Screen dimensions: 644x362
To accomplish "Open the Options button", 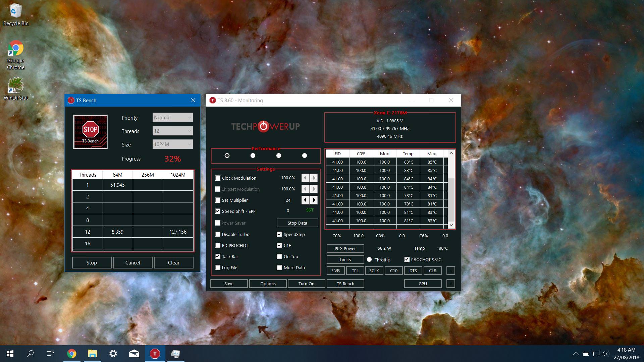I will (268, 284).
